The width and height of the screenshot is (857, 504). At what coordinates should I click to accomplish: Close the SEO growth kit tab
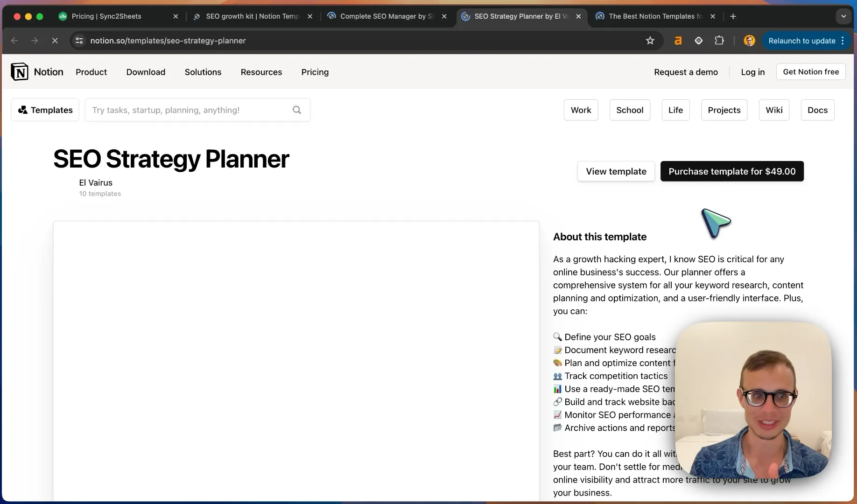(x=310, y=16)
